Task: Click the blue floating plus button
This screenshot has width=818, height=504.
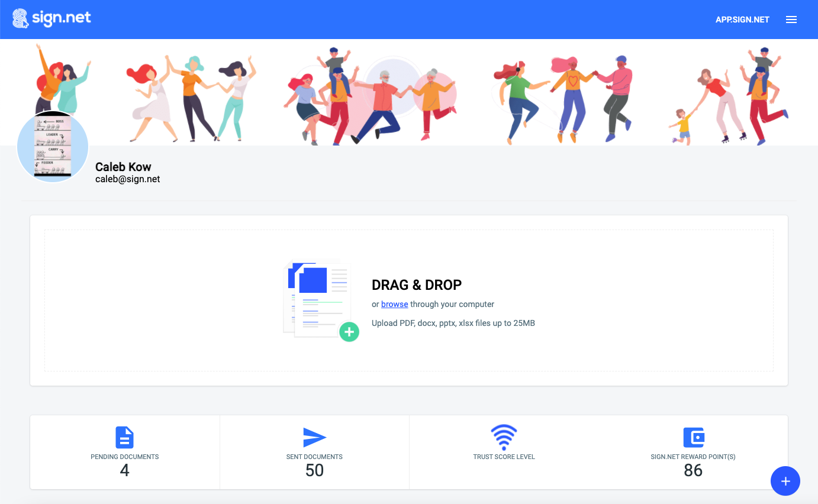Action: coord(785,481)
